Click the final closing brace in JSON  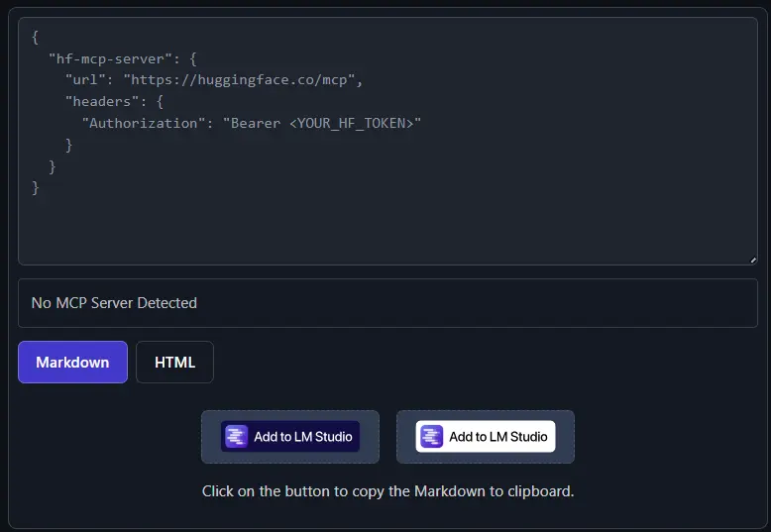[36, 187]
